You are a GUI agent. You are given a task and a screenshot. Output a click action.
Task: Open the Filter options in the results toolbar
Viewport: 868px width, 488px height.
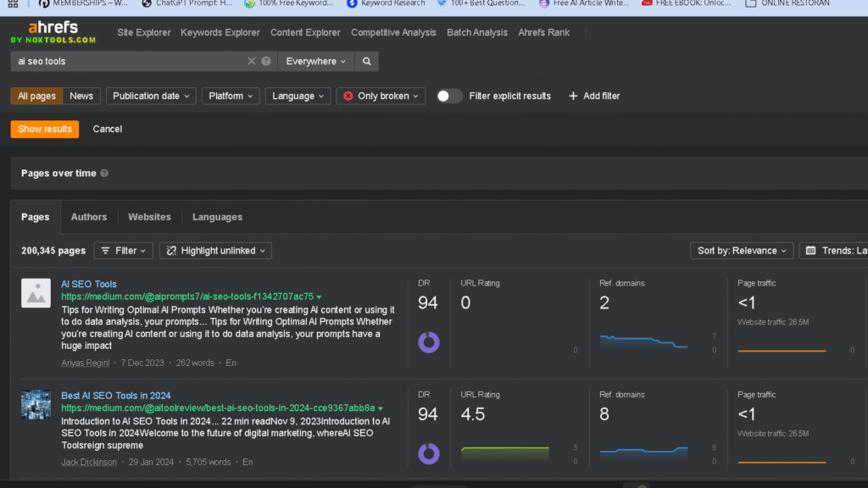[x=124, y=250]
